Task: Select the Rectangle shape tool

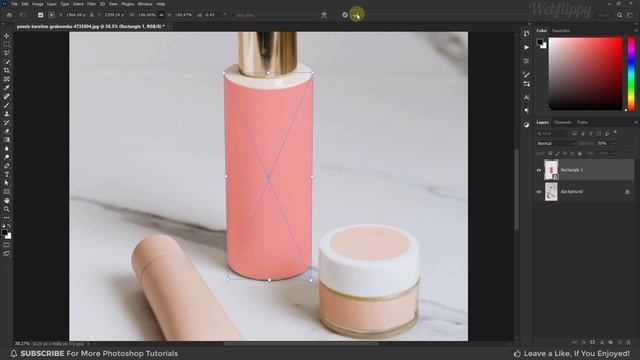Action: tap(7, 191)
